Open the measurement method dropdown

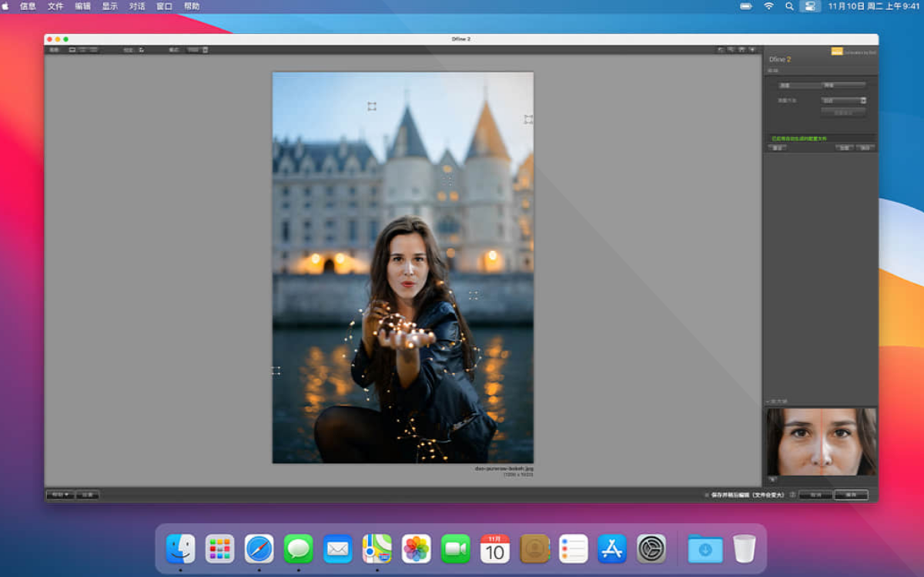point(843,100)
